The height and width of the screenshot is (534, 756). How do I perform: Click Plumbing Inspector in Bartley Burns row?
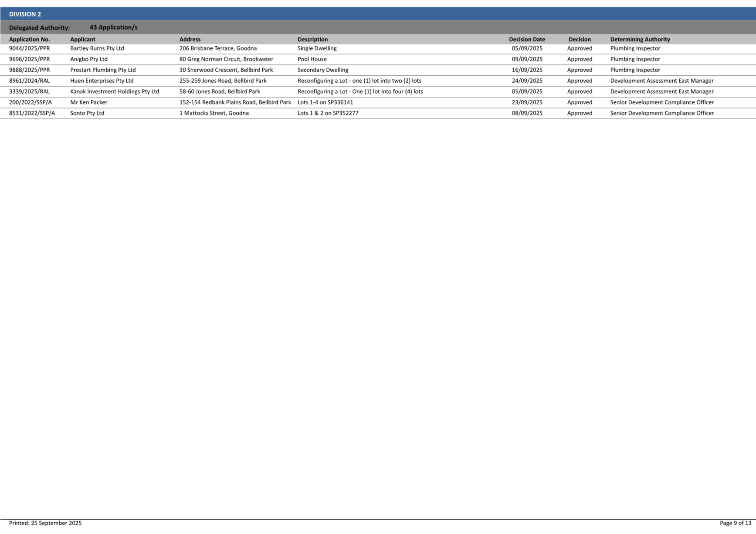tap(635, 48)
